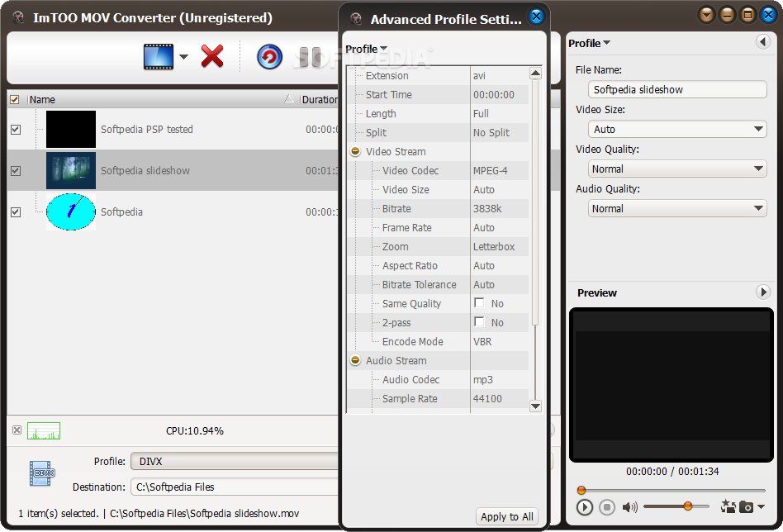Click the ImTOO app logo icon
Screen dimensions: 783x532
18,18
